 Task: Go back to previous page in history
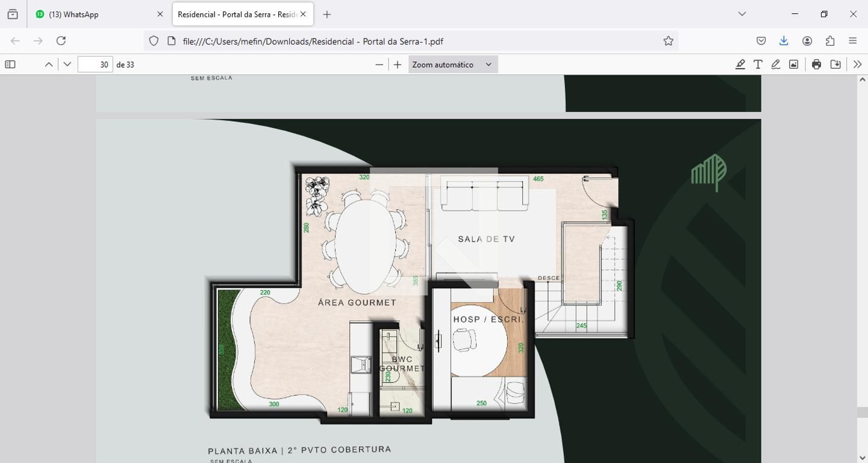click(x=15, y=41)
